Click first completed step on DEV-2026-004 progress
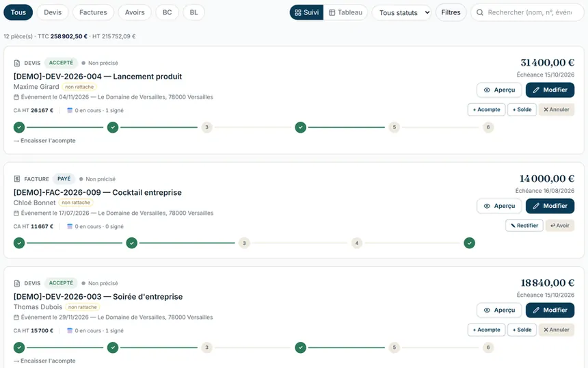The image size is (588, 368). (19, 127)
